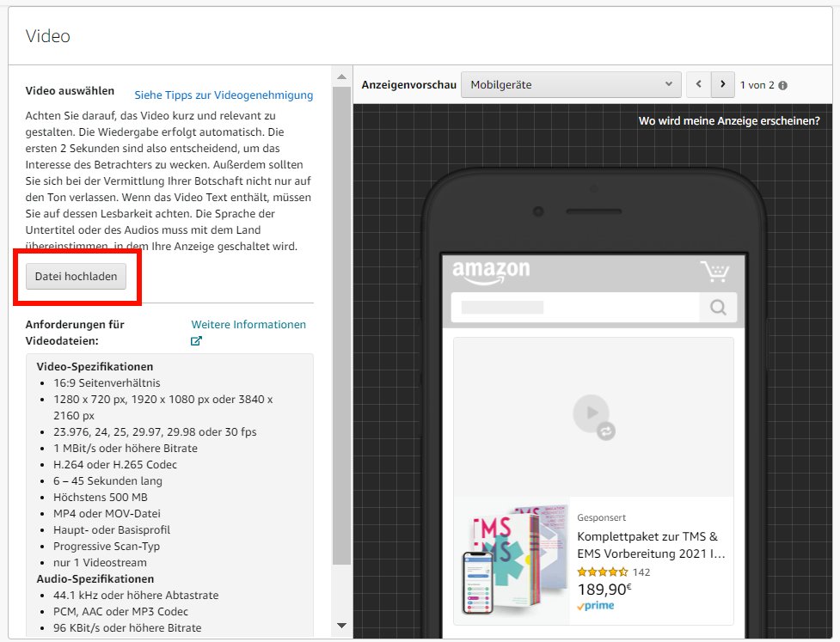Click amazon logo in phone preview
Screen dimensions: 840x642
(491, 272)
